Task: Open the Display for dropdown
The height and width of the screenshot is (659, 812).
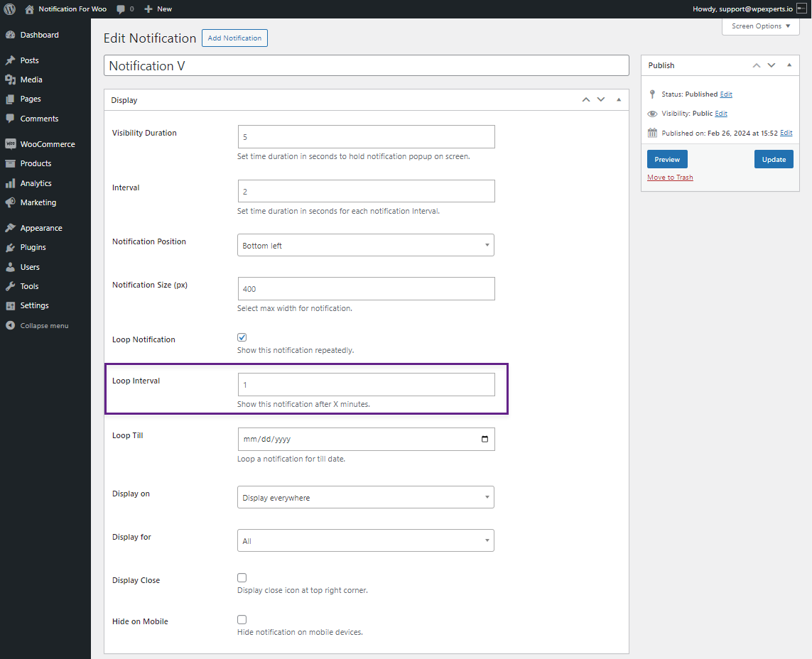Action: point(366,540)
